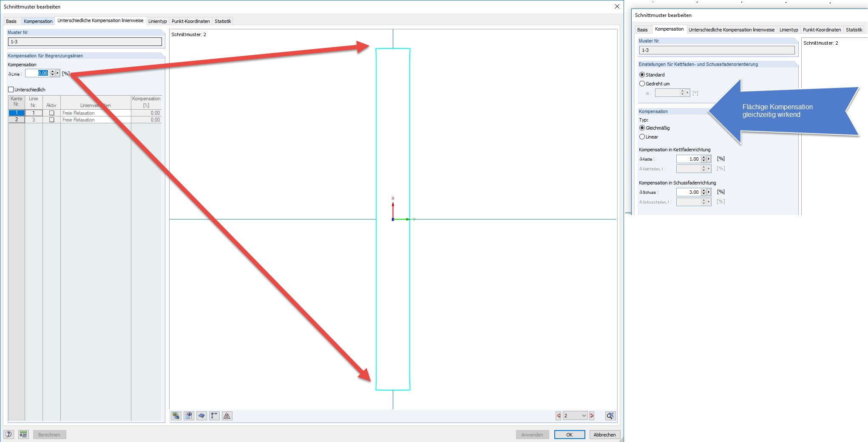Adjust ΔKette spinner arrows
The image size is (868, 442).
tap(703, 159)
